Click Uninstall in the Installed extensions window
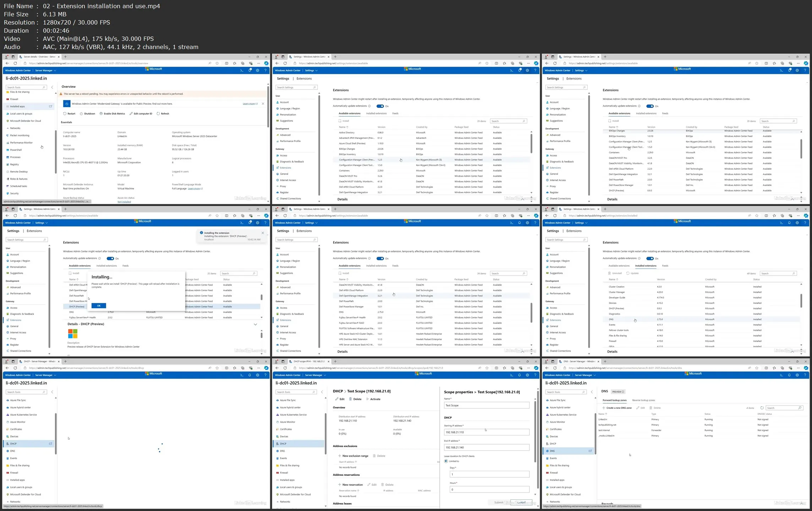 click(615, 273)
